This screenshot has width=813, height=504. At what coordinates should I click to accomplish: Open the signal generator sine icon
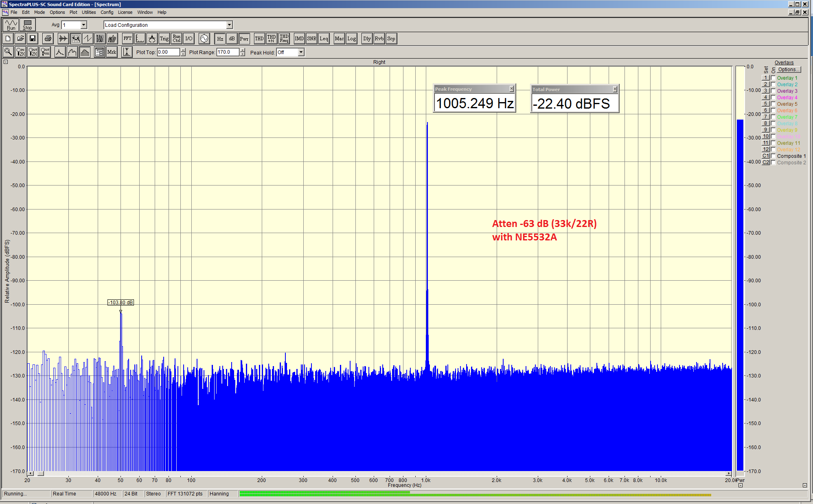(x=204, y=39)
